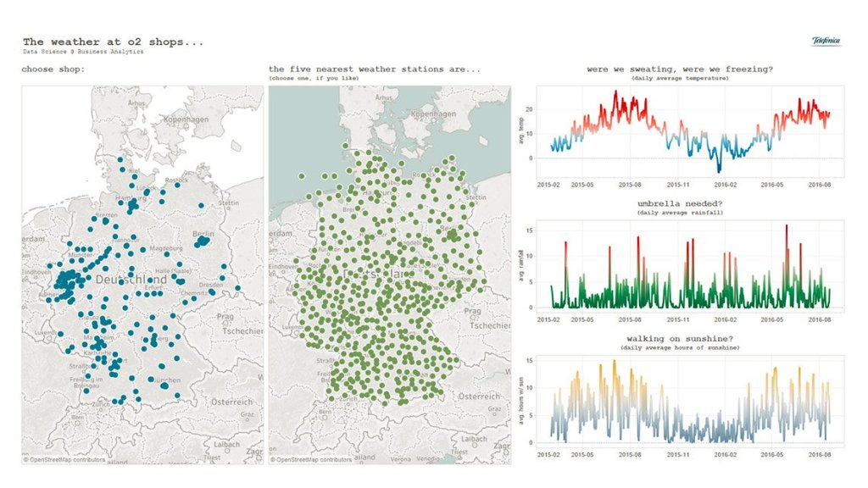Click the dashboard title 'The weather at o2 shops...'
The width and height of the screenshot is (868, 488).
click(x=113, y=42)
